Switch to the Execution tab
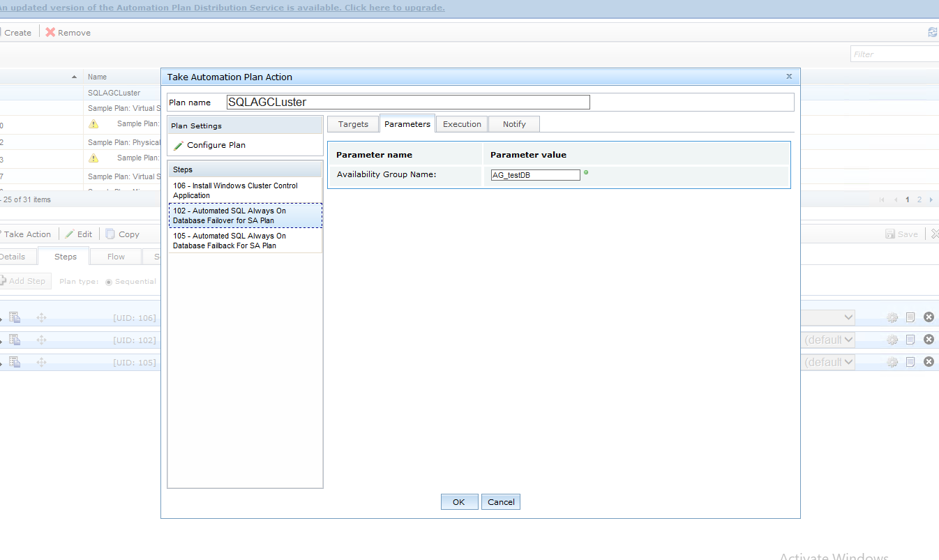The image size is (939, 560). [x=462, y=124]
